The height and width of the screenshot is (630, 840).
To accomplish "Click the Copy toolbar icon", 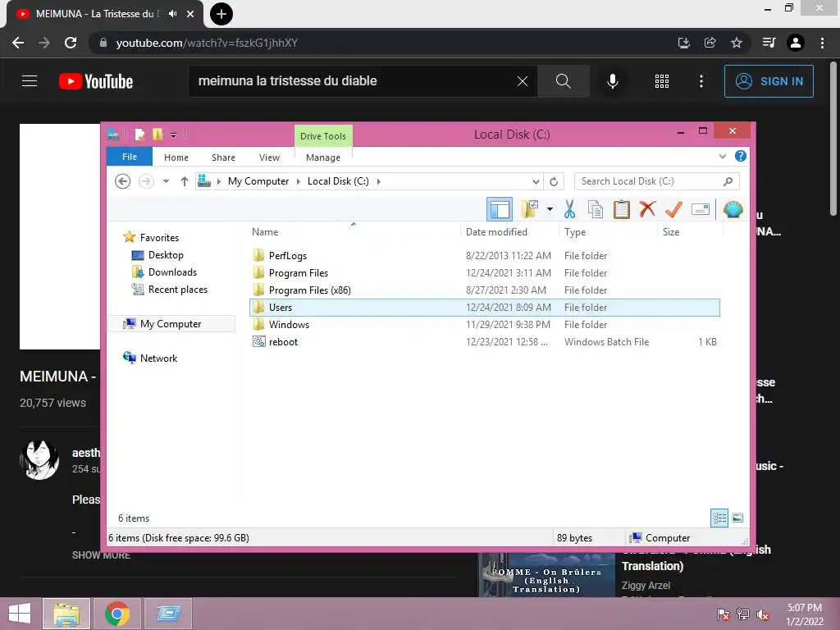I will coord(596,209).
